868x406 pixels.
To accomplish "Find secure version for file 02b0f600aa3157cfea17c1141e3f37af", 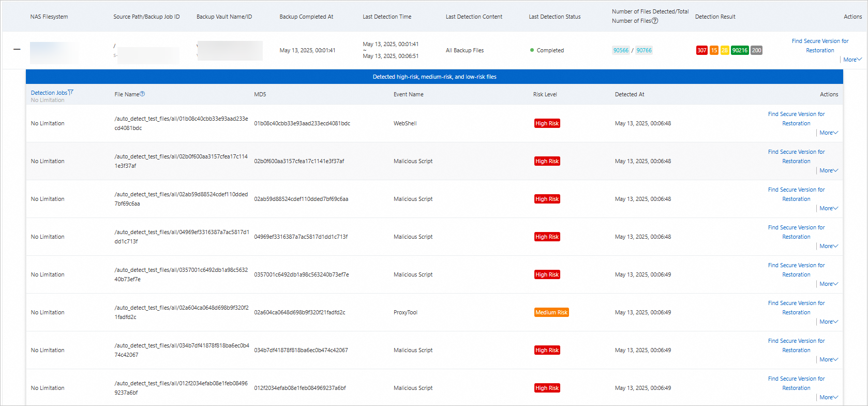I will pyautogui.click(x=796, y=156).
